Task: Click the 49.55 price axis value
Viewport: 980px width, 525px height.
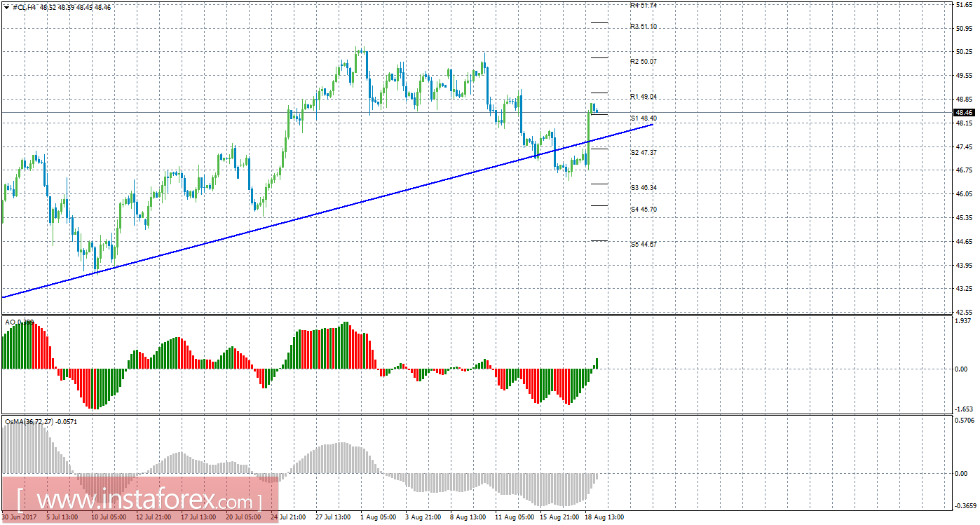Action: pos(964,76)
